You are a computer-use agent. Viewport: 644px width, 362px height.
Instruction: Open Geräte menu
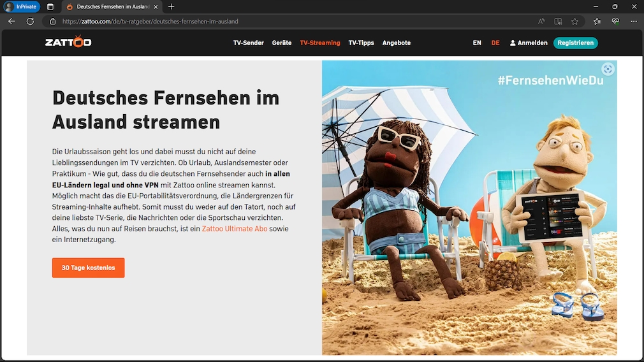282,43
